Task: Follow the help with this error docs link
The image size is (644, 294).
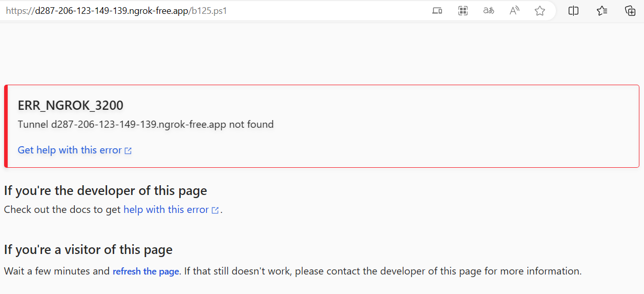Action: (x=166, y=209)
